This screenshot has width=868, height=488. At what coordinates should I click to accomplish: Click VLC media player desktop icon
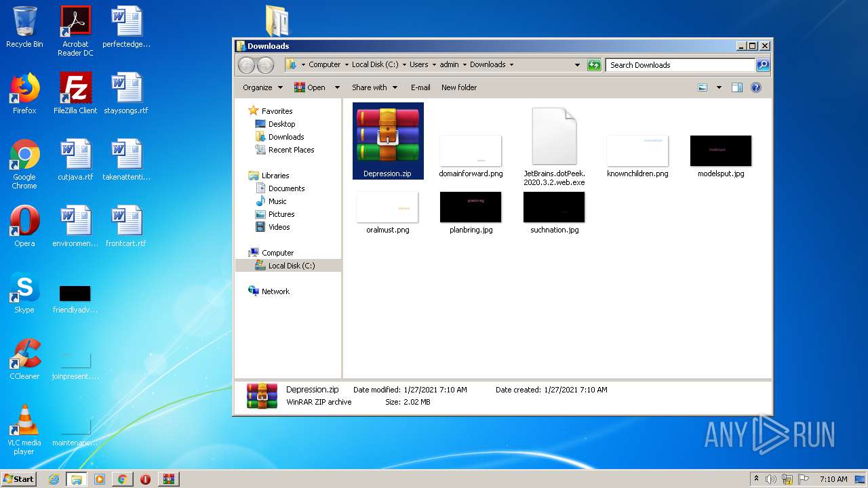tap(24, 430)
